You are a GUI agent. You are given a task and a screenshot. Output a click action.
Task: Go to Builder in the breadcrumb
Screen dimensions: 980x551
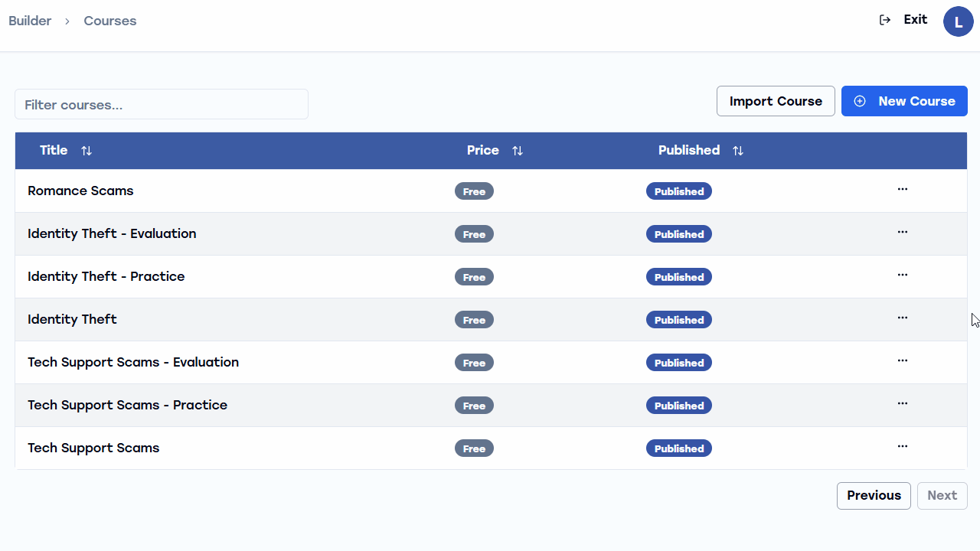30,21
